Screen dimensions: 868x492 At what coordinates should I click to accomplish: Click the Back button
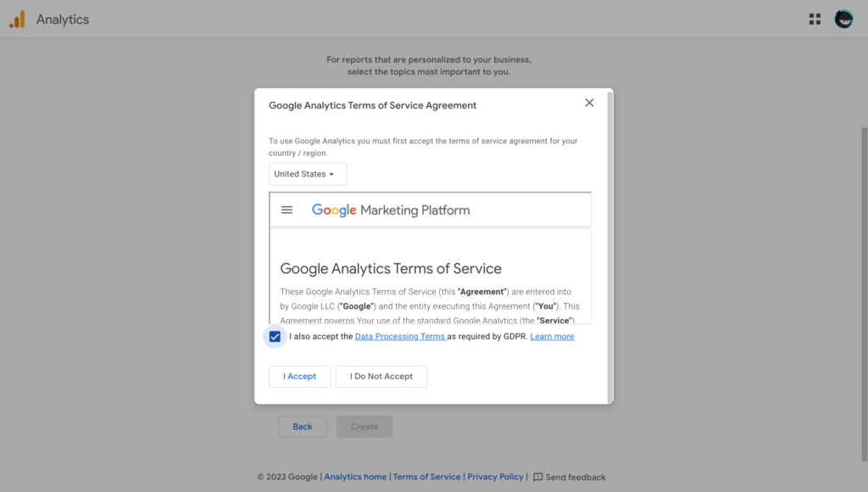coord(302,427)
